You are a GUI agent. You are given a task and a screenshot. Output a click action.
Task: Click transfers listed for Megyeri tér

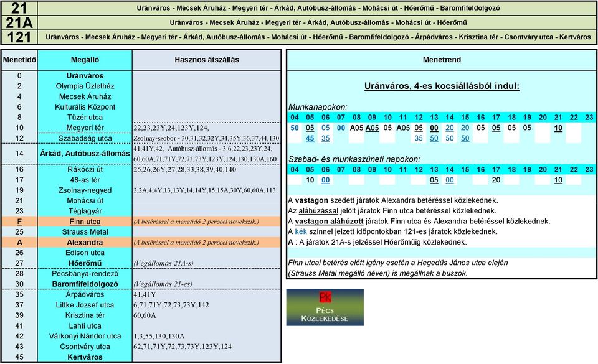[x=171, y=128]
